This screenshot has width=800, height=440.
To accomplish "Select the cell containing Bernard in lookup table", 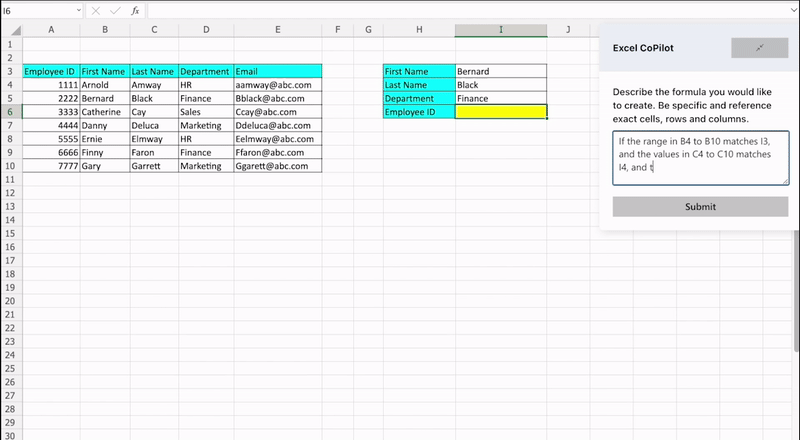I will [x=500, y=71].
